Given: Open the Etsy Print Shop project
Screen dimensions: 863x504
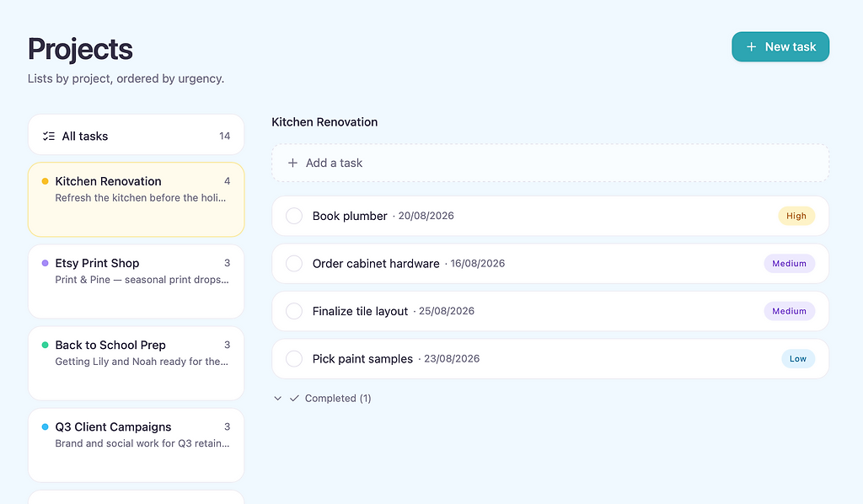Looking at the screenshot, I should 136,281.
